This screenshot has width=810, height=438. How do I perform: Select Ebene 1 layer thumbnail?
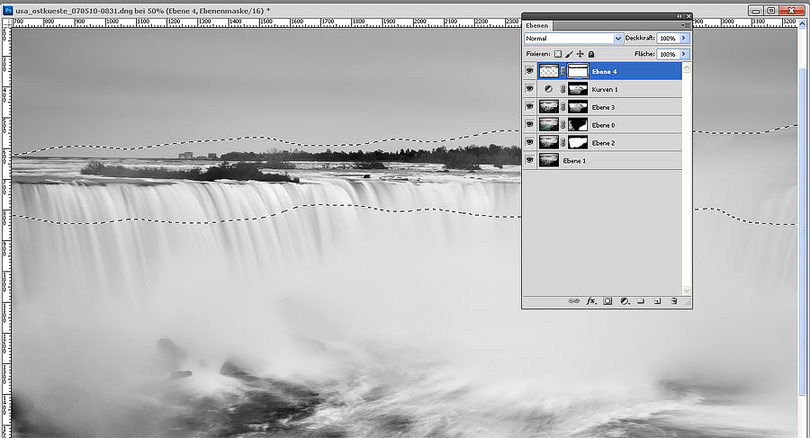[549, 161]
